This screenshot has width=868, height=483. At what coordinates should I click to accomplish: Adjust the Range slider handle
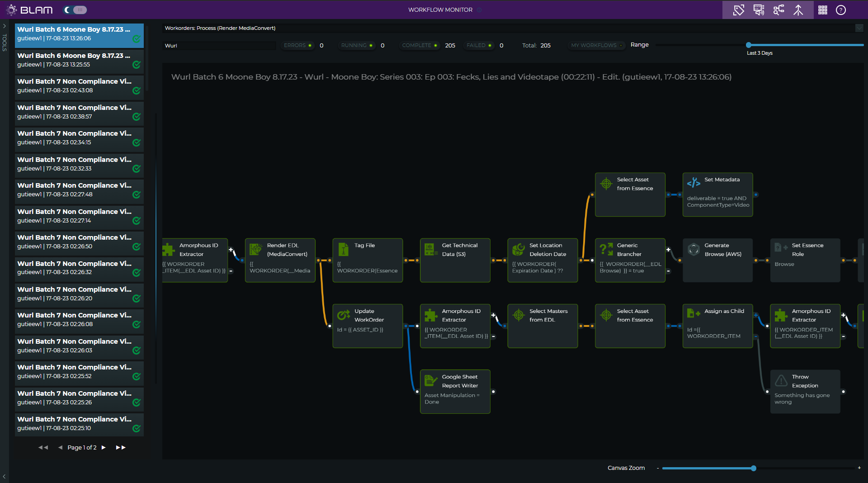coord(749,45)
